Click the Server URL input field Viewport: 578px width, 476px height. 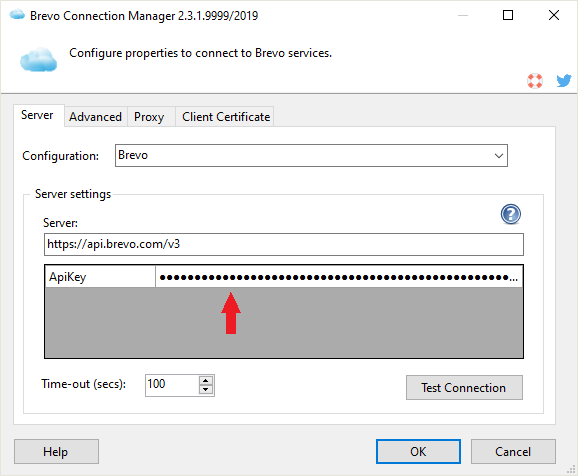(x=283, y=244)
